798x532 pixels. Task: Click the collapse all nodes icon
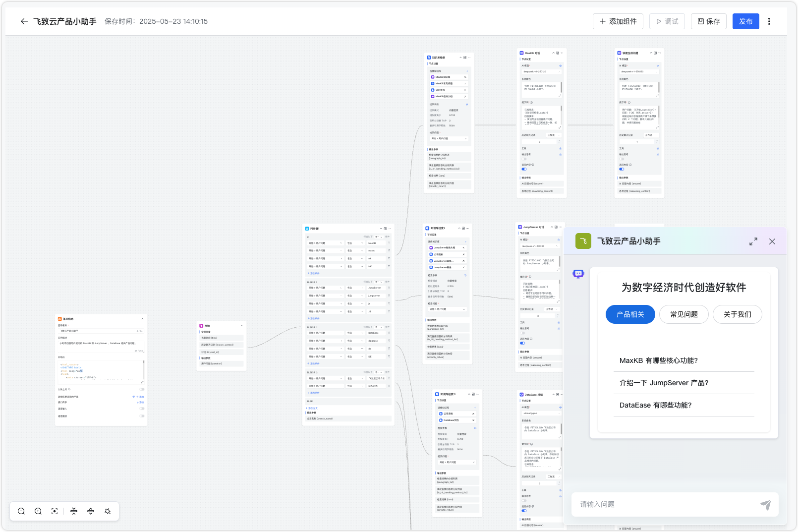[74, 511]
